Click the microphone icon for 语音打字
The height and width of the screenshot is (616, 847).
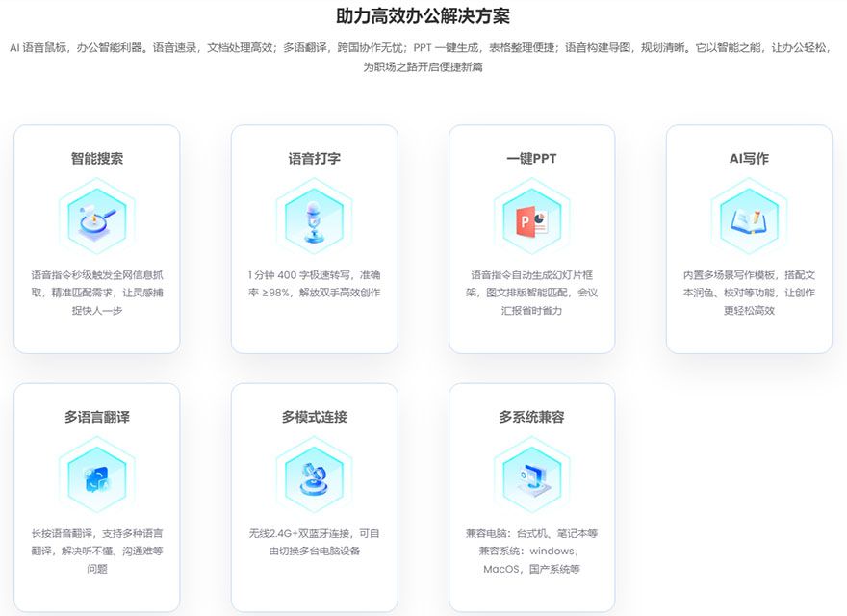tap(314, 218)
